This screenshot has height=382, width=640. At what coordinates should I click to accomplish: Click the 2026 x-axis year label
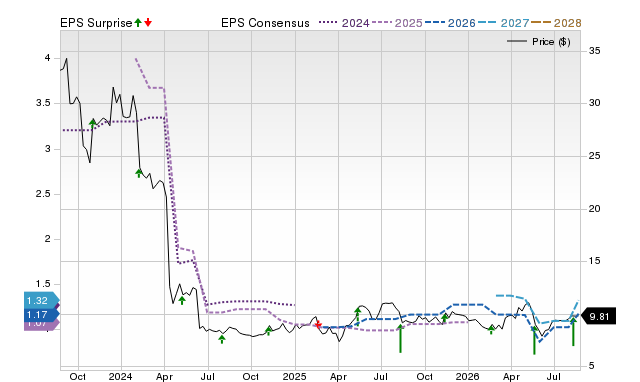tap(468, 376)
